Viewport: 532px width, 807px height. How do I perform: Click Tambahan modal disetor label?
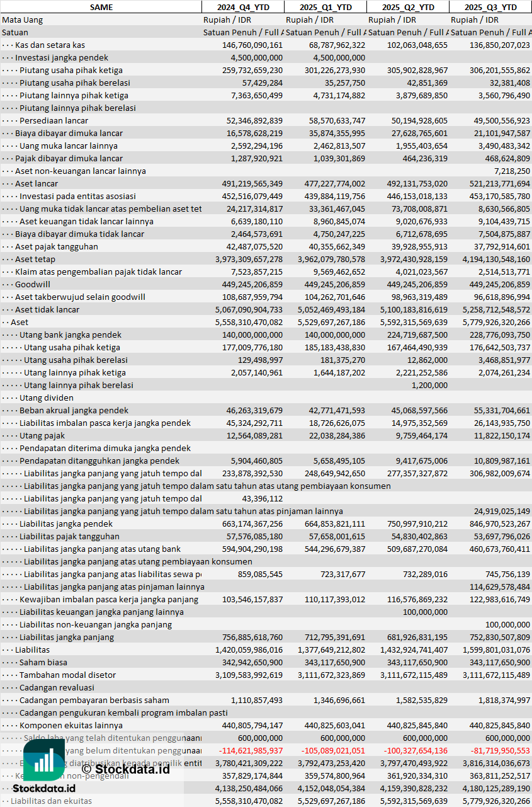point(67,675)
